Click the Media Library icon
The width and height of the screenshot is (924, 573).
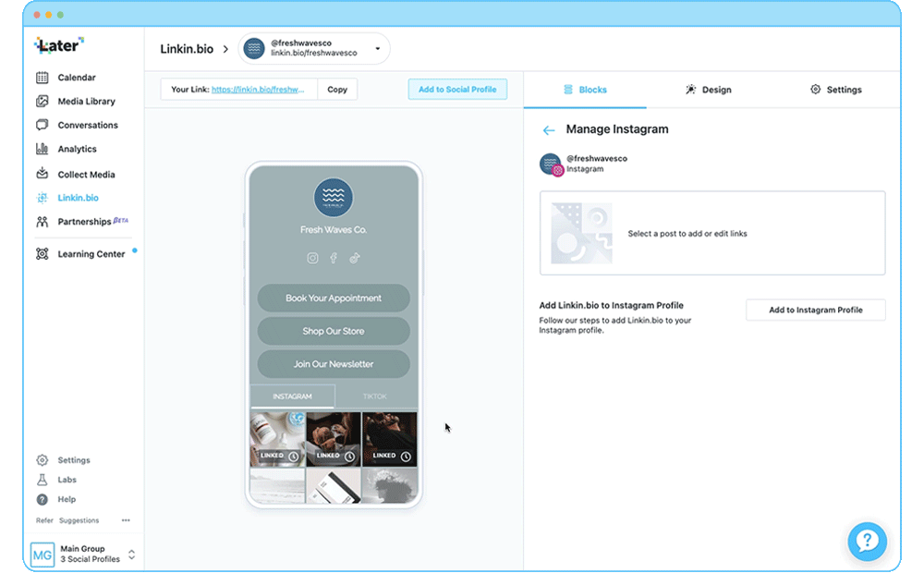coord(42,102)
